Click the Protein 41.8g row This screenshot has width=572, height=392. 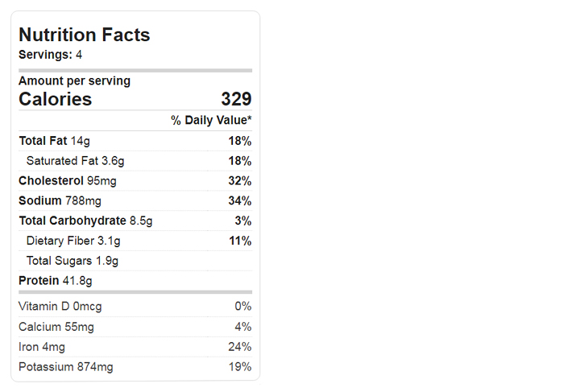tap(135, 281)
